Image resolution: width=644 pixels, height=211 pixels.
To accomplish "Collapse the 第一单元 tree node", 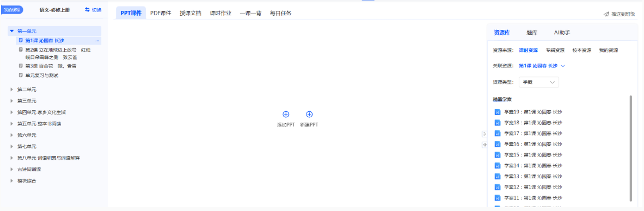I will click(x=12, y=31).
